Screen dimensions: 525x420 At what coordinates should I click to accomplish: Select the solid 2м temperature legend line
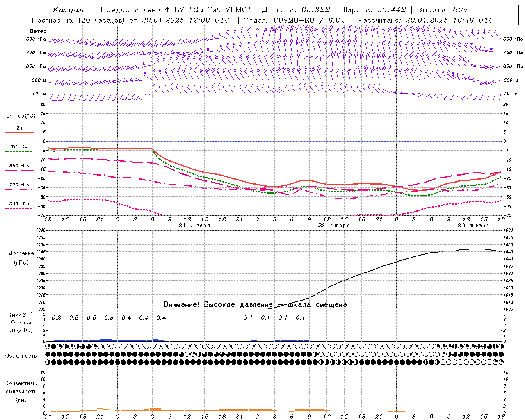click(x=19, y=132)
